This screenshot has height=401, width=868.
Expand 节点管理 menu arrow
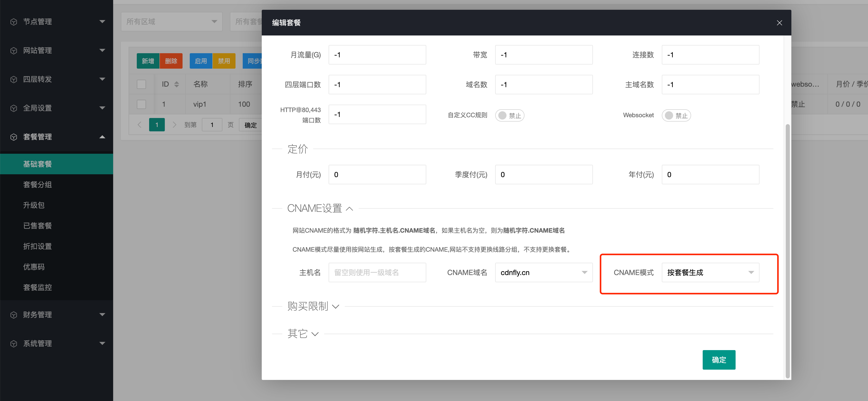coord(102,22)
